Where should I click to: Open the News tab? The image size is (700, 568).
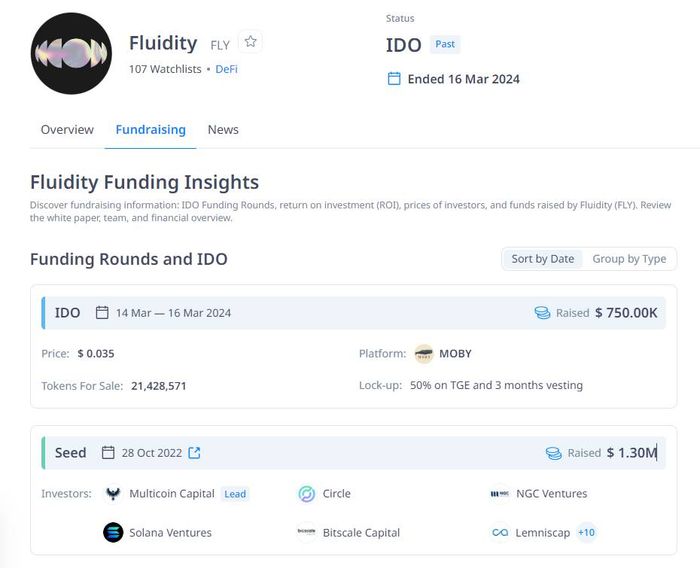223,129
